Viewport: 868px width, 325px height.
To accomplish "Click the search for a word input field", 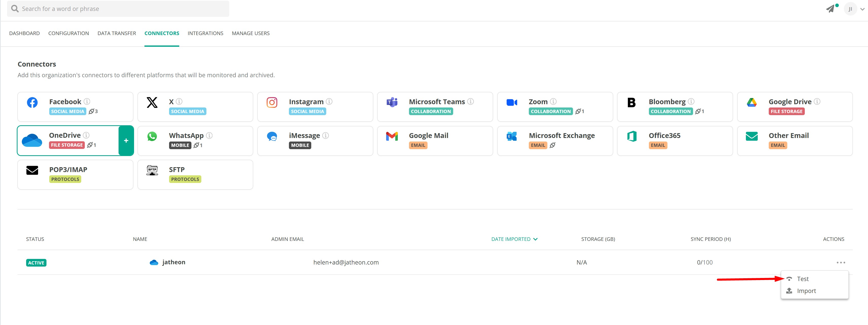I will pyautogui.click(x=118, y=9).
